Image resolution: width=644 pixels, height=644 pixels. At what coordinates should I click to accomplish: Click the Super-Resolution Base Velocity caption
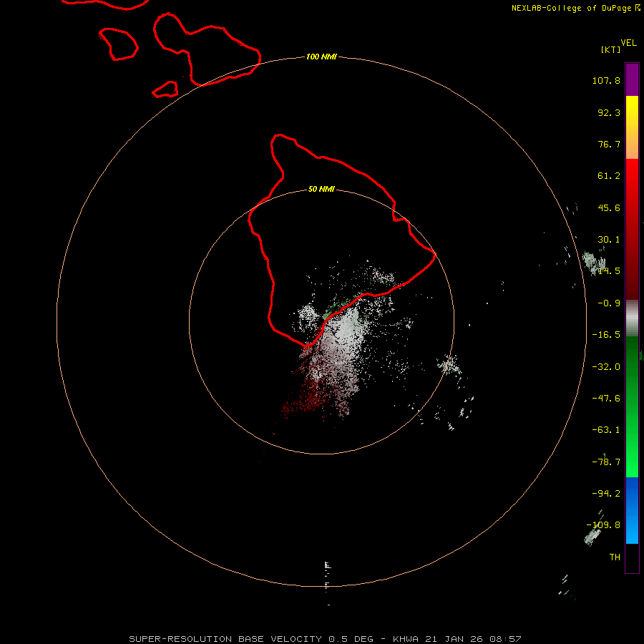(x=325, y=639)
